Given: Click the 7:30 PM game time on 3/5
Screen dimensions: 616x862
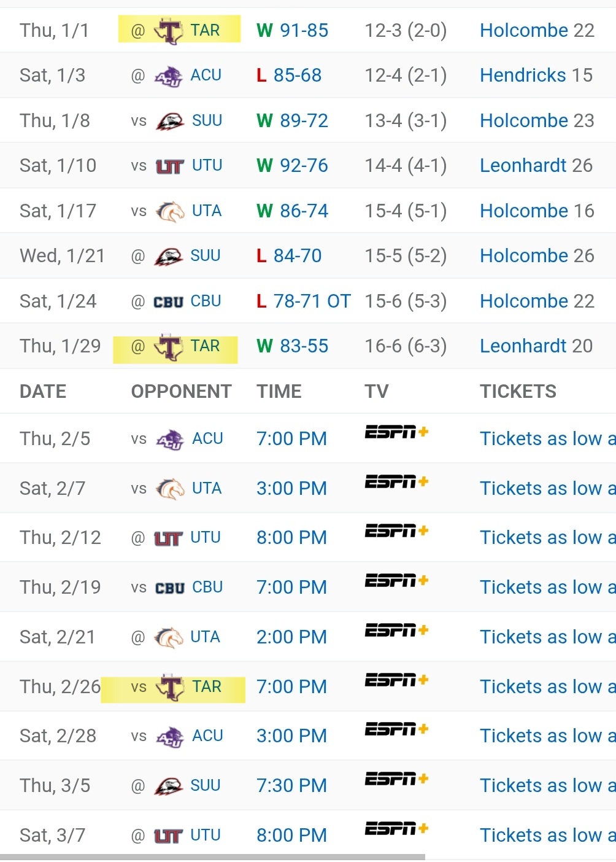Looking at the screenshot, I should coord(291,786).
